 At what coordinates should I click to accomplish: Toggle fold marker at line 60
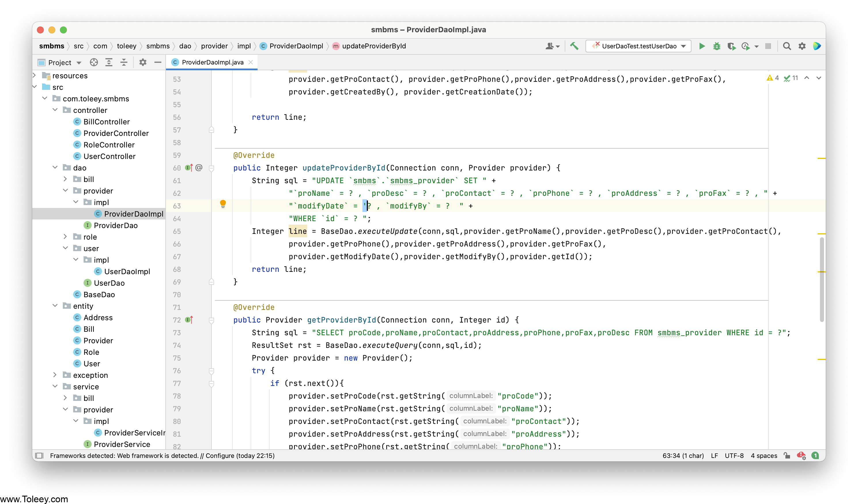pyautogui.click(x=211, y=168)
